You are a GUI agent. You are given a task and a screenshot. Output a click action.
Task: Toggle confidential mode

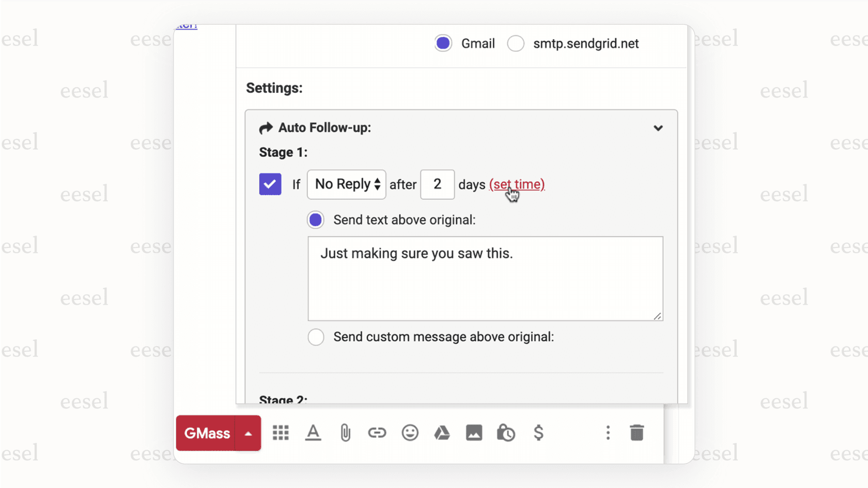tap(506, 433)
